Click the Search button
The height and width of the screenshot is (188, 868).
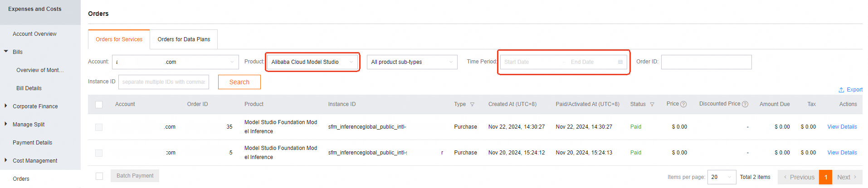pos(239,82)
